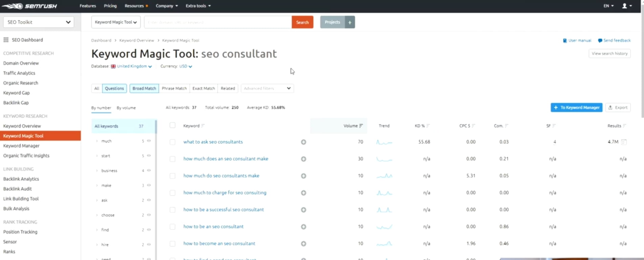Open SERP results icon beside 4.7M
644x260 pixels.
pyautogui.click(x=624, y=142)
